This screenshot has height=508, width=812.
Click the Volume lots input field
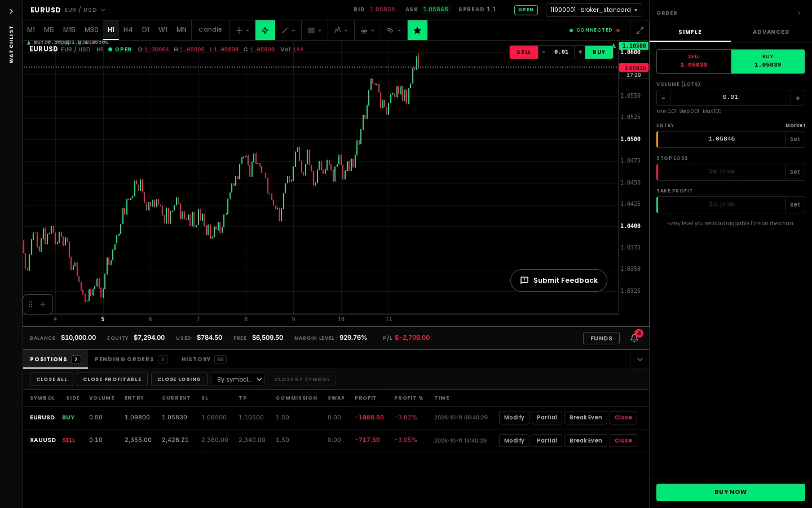click(x=730, y=98)
